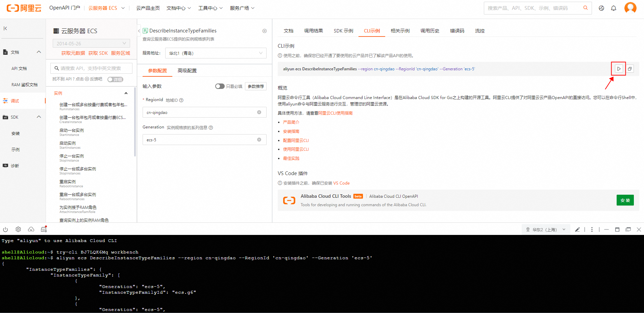Open the 诊断 diagnostics sidebar item

pos(15,165)
